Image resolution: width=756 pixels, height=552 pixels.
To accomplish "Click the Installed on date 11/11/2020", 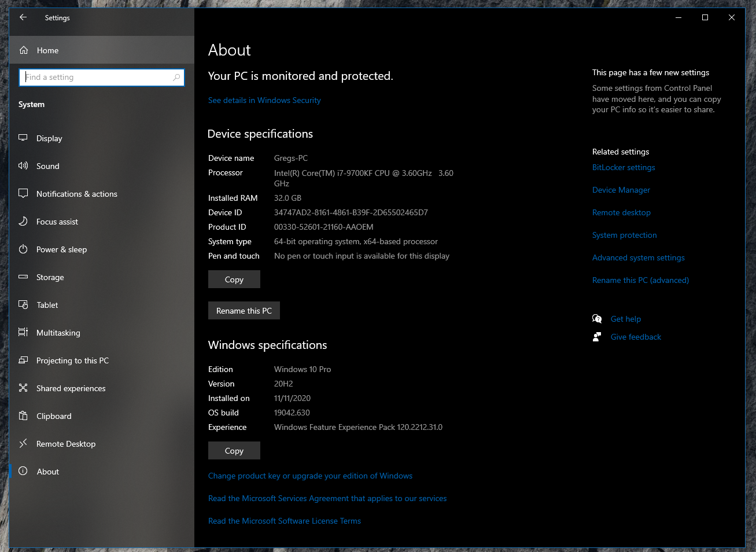I will (x=292, y=398).
